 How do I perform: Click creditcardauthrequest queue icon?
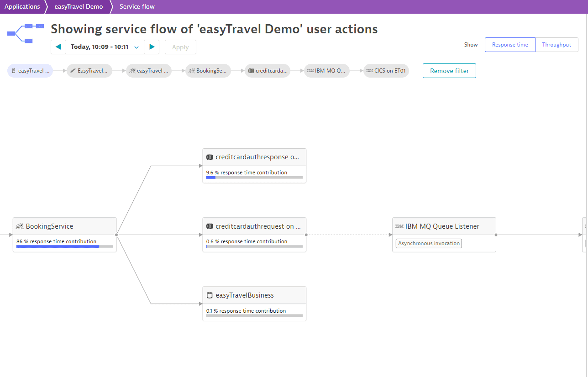tap(210, 226)
